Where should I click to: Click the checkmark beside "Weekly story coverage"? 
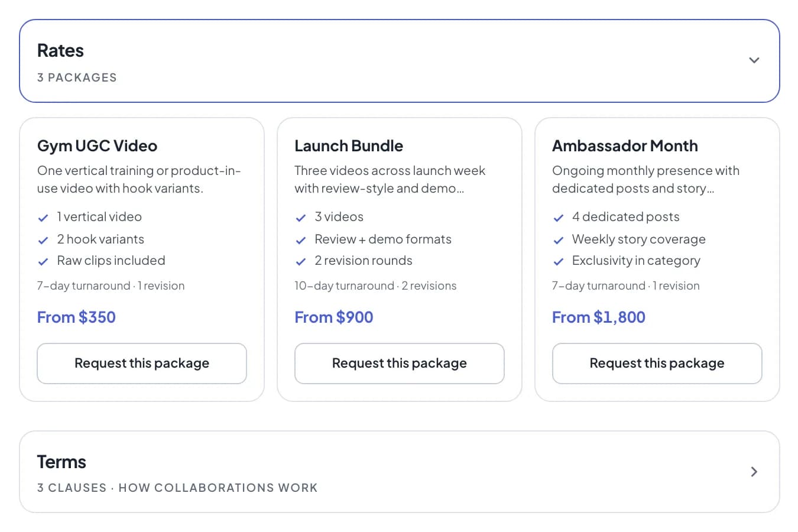(x=559, y=240)
